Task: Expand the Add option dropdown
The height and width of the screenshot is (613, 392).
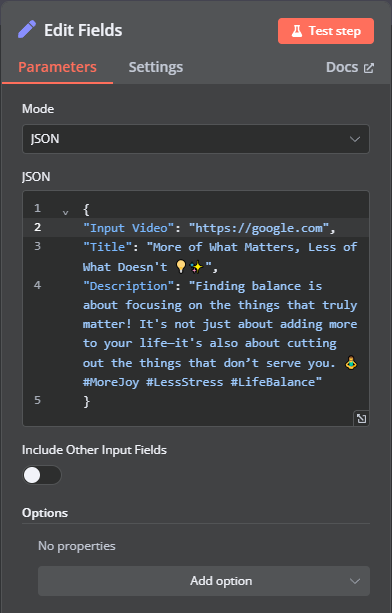Action: click(204, 581)
